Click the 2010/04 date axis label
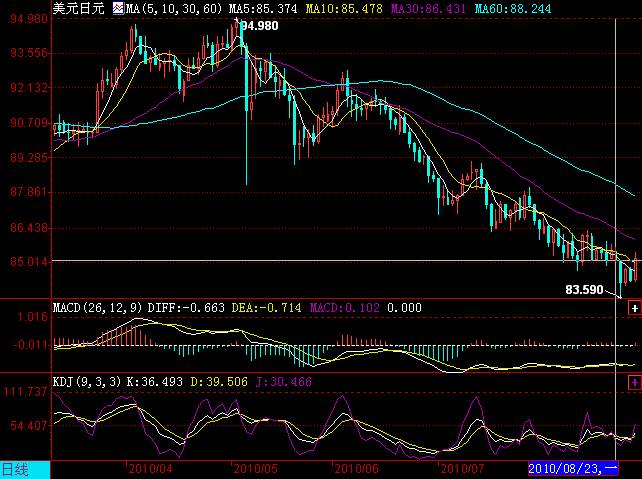Screen dimensions: 642x479 tap(150, 469)
